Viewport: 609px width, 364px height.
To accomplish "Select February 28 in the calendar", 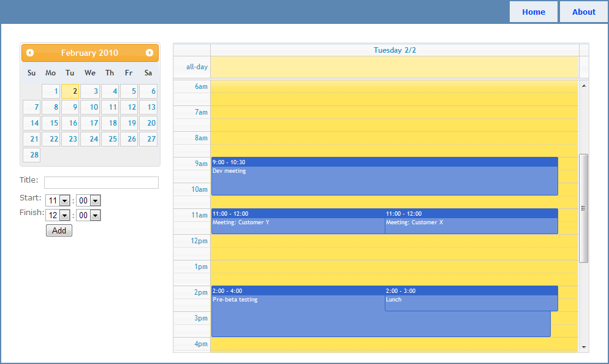I will [x=31, y=155].
